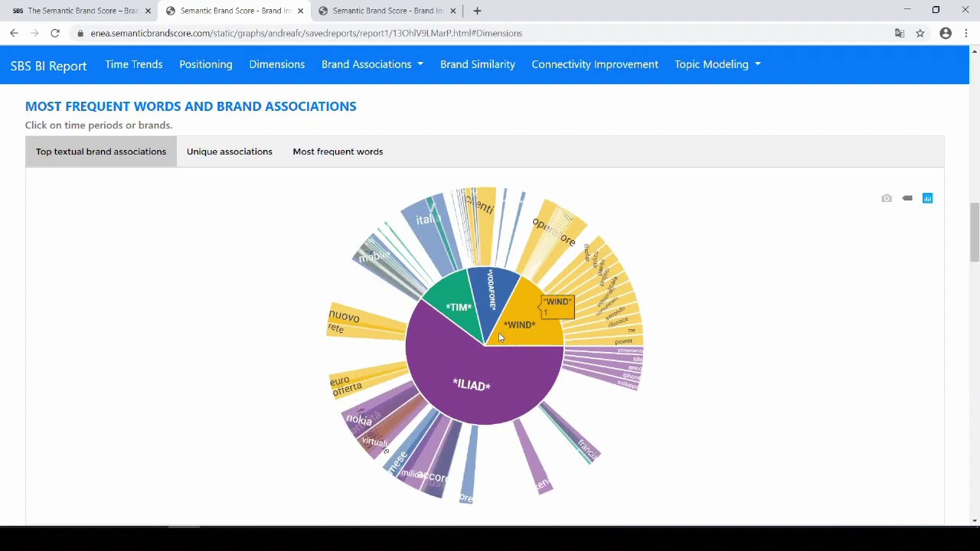Toggle show closest data on hover icon
The height and width of the screenshot is (551, 980).
point(907,198)
